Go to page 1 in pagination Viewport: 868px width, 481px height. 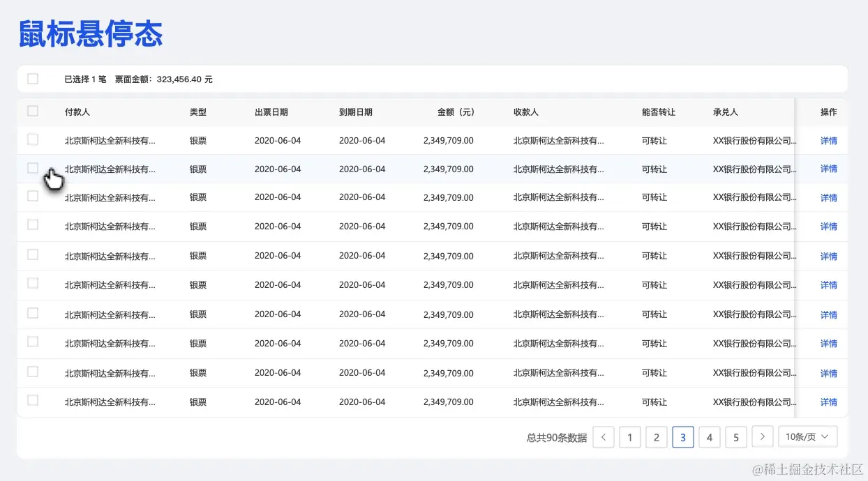(629, 437)
